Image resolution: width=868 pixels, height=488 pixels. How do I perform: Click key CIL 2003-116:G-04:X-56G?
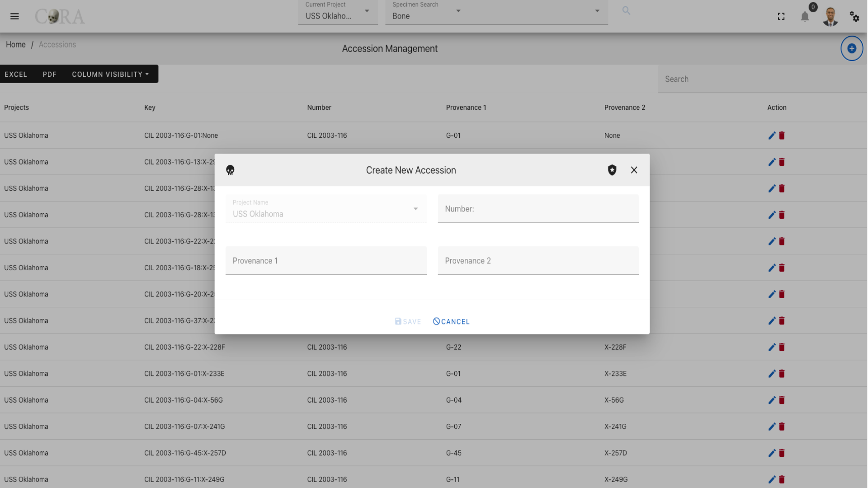(x=184, y=400)
